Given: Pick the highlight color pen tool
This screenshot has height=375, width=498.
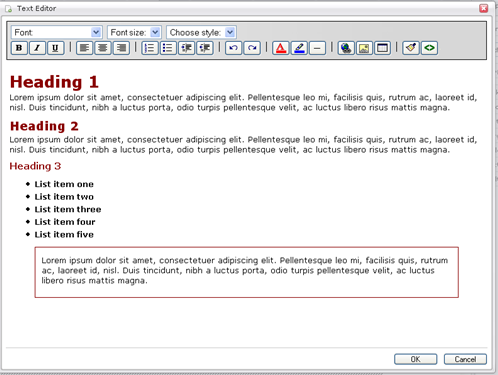Looking at the screenshot, I should tap(299, 48).
